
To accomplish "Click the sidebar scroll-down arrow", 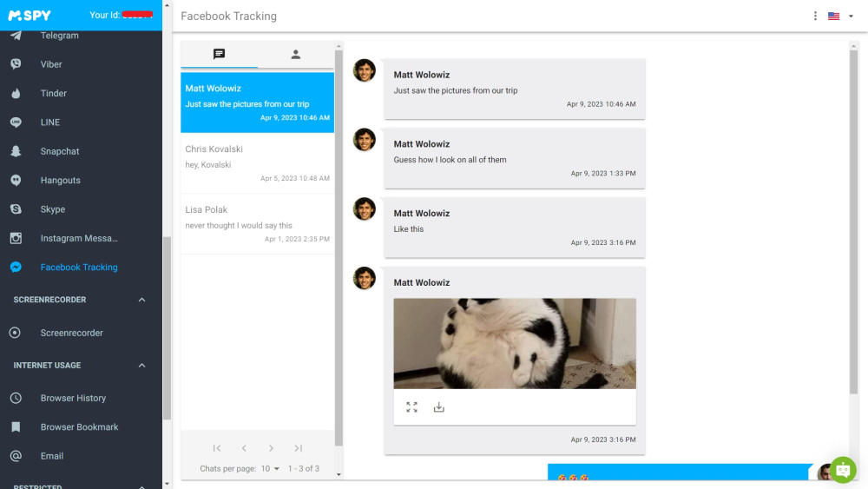I will click(168, 484).
